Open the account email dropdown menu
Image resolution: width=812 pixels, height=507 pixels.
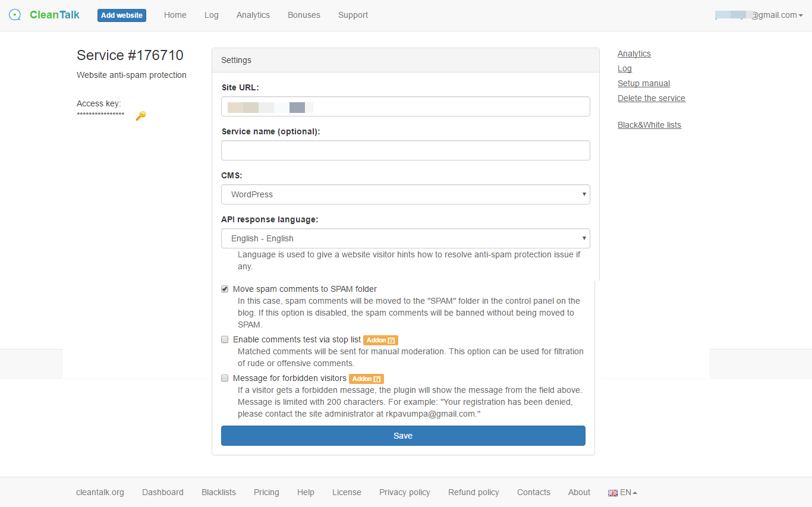(759, 15)
